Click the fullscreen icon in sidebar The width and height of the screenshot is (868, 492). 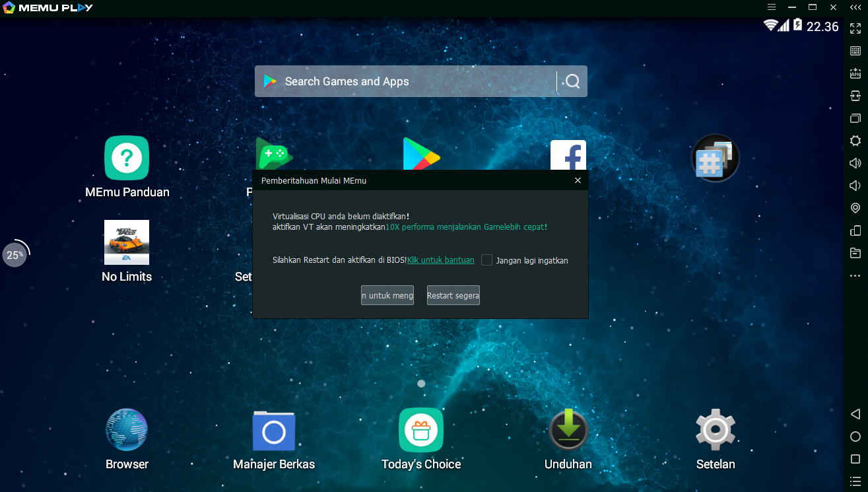855,28
